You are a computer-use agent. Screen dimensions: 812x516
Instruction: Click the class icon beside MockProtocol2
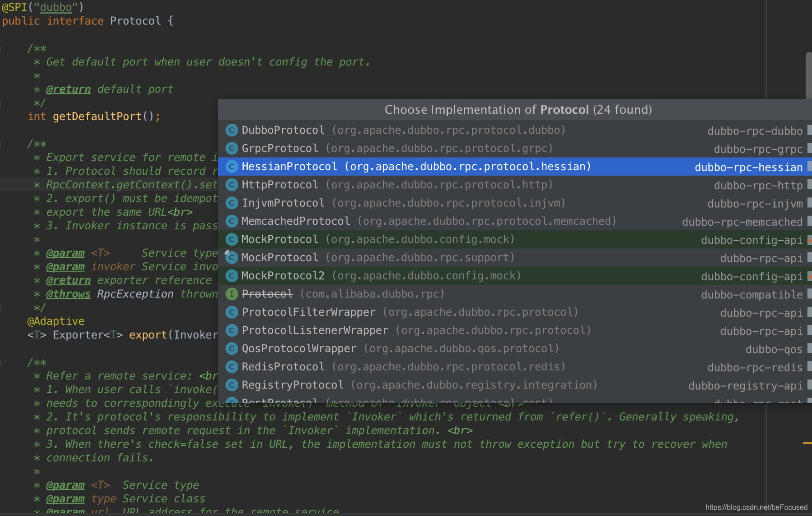tap(232, 276)
